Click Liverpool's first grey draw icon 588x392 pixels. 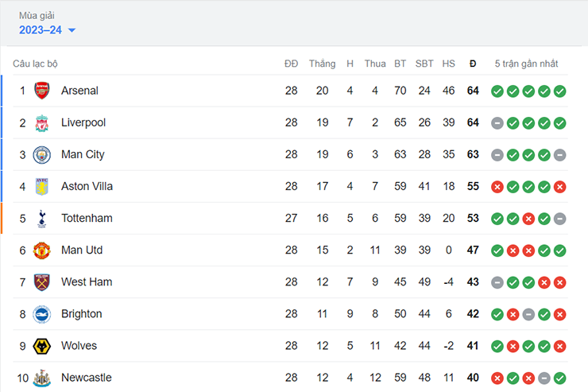[497, 122]
